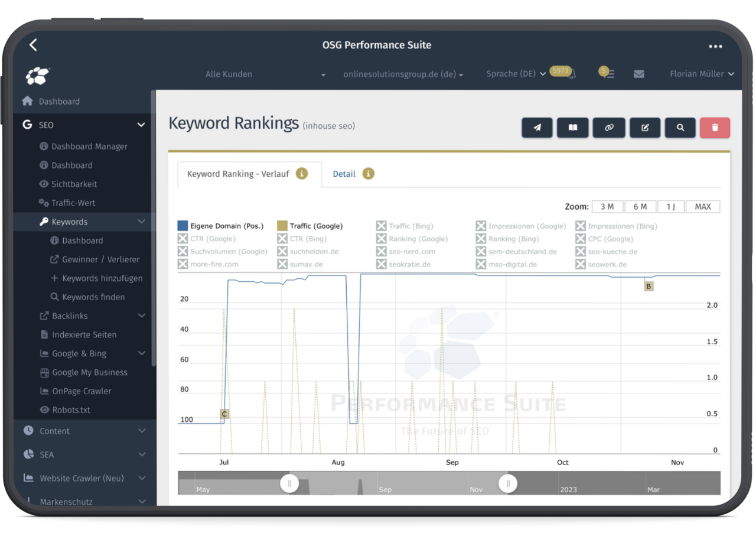
Task: Click the gears icon beside Traffic-Wert
Action: [x=44, y=203]
